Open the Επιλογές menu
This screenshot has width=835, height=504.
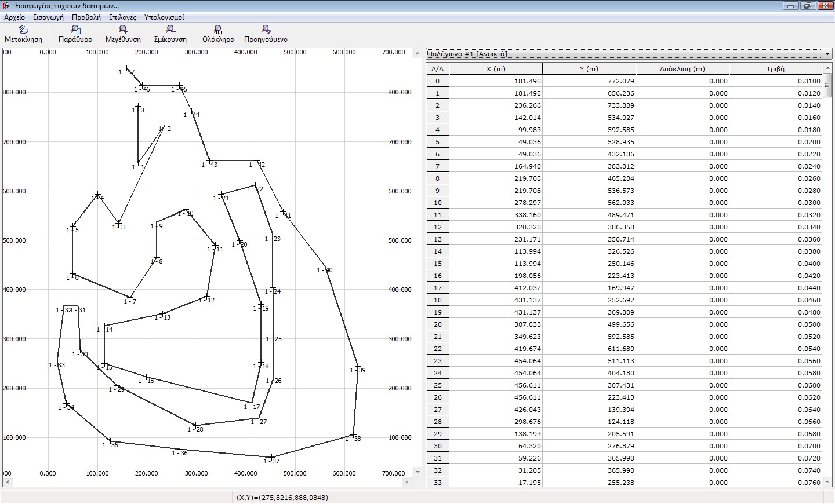(x=122, y=17)
